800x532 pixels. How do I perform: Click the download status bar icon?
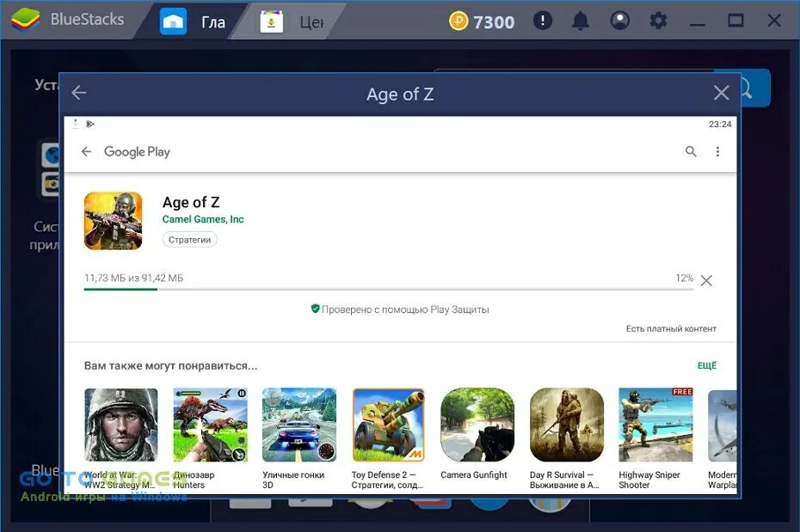click(x=76, y=124)
